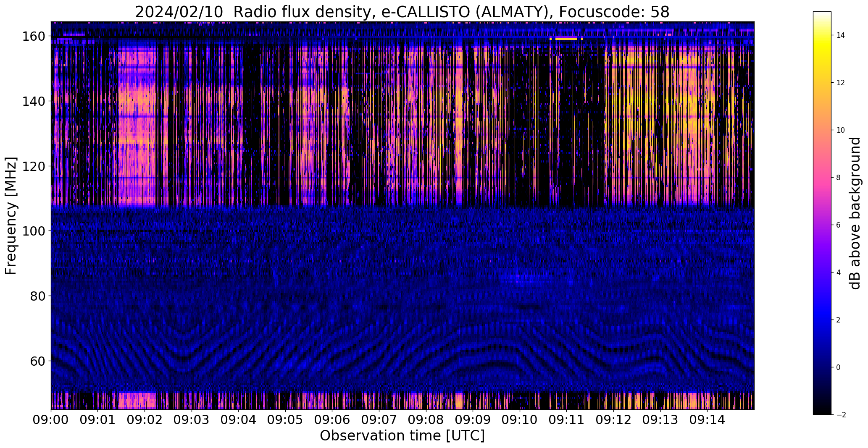868x448 pixels.
Task: Click the 80 frequency tick label
Action: (x=38, y=296)
